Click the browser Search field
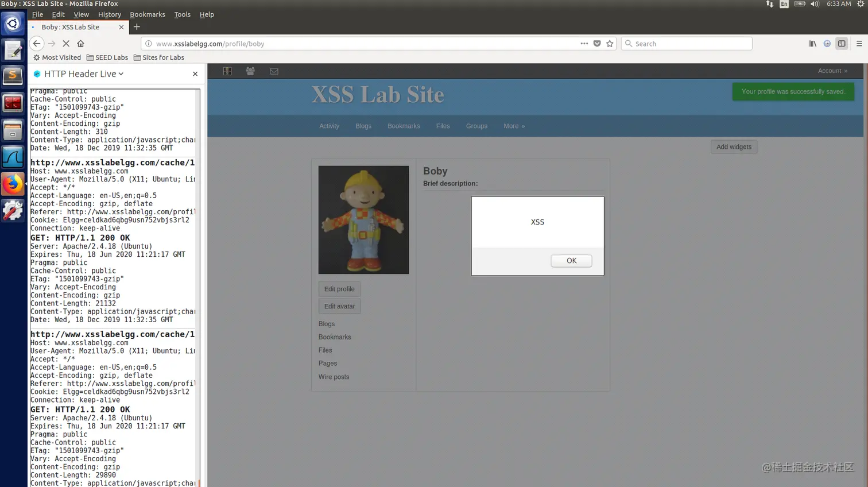 687,44
